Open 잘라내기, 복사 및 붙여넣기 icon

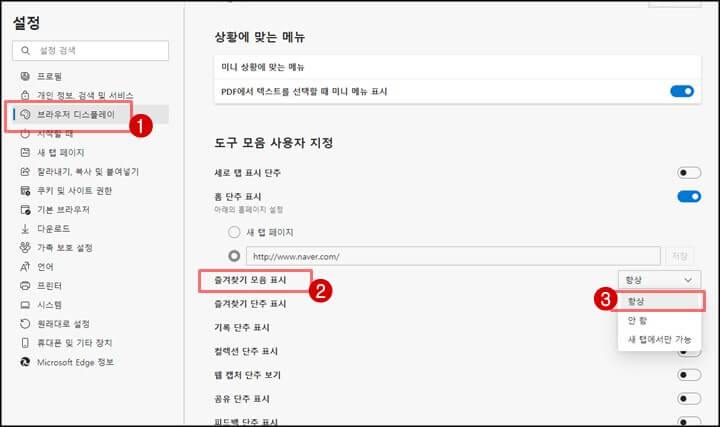tap(25, 172)
